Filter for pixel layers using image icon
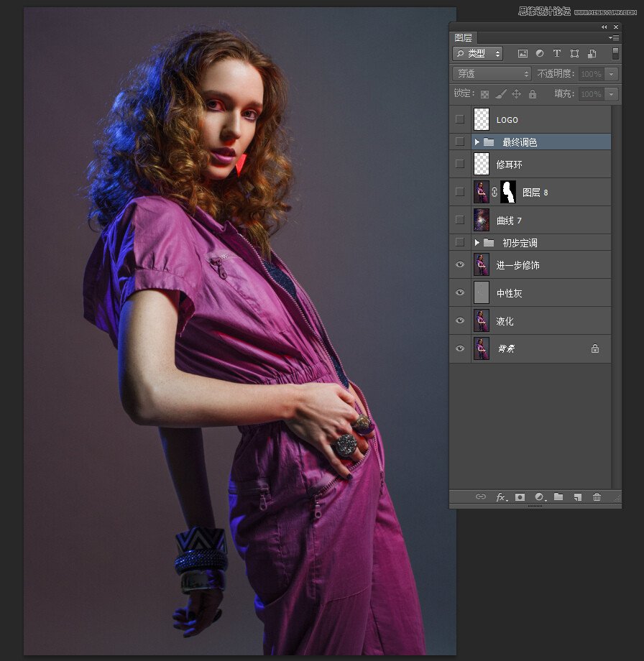Image resolution: width=644 pixels, height=661 pixels. click(523, 54)
